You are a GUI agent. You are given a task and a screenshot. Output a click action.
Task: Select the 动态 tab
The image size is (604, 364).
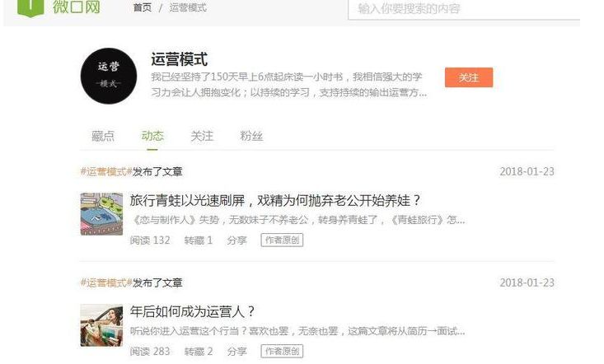(x=152, y=136)
